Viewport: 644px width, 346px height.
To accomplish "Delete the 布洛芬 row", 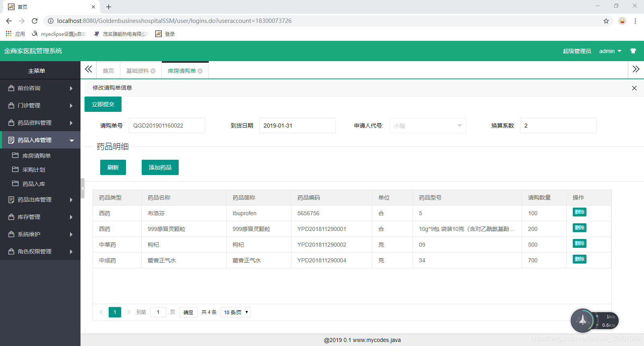I will [580, 212].
